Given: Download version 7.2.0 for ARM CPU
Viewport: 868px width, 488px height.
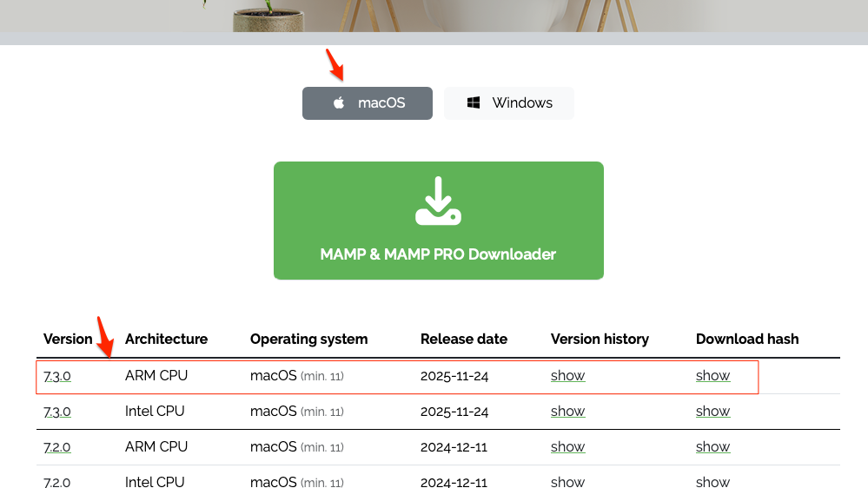Looking at the screenshot, I should click(57, 447).
